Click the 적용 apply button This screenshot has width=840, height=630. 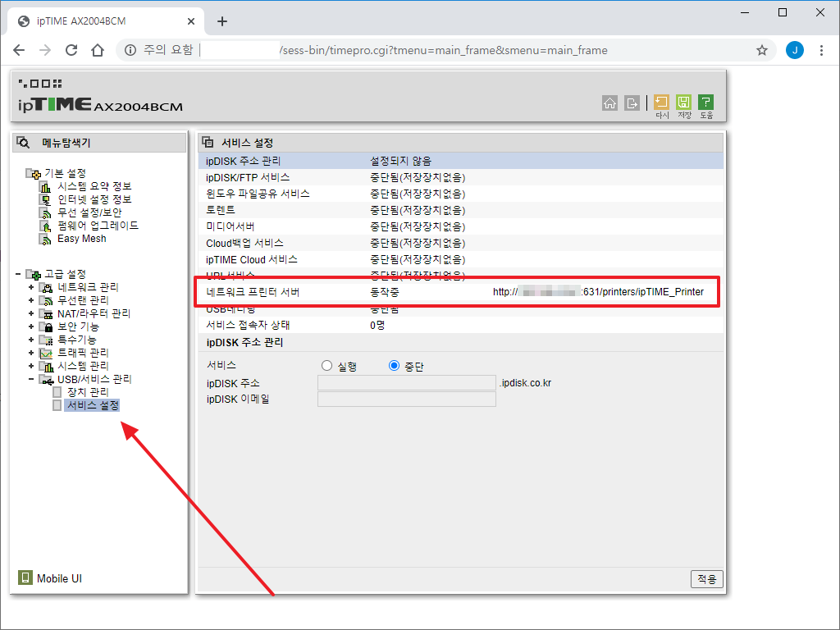[706, 579]
